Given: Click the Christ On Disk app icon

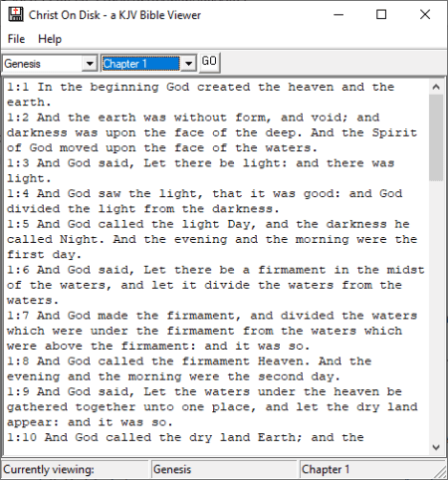Looking at the screenshot, I should (x=15, y=15).
